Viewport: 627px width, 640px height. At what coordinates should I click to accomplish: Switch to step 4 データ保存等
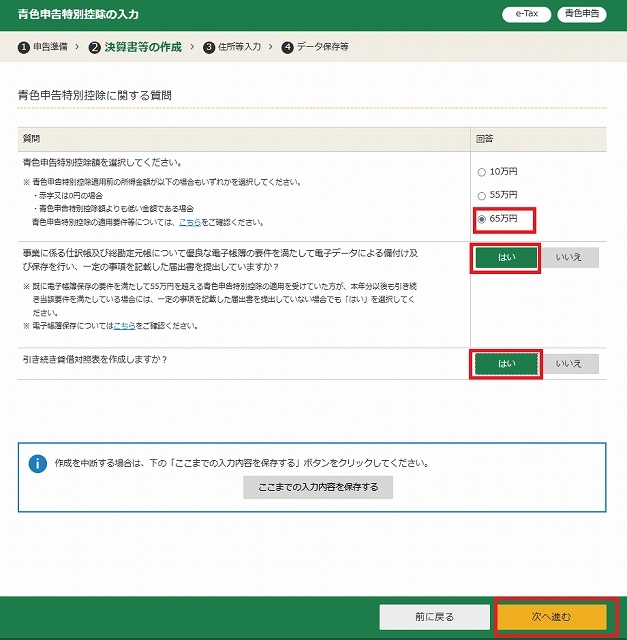pos(314,47)
